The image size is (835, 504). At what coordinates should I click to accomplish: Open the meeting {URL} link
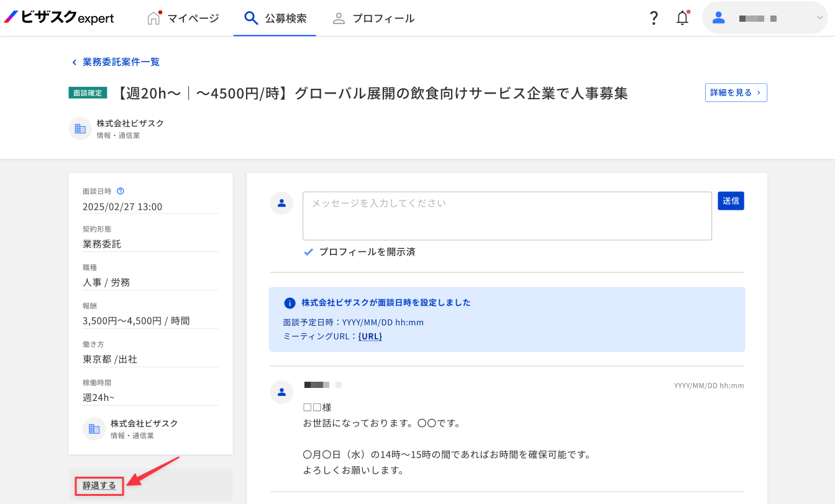370,336
